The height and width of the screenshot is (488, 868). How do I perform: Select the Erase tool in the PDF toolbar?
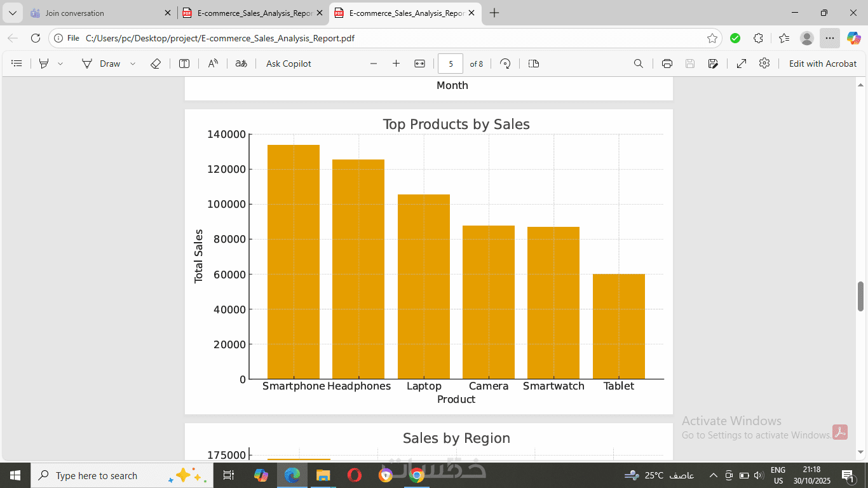(x=156, y=64)
